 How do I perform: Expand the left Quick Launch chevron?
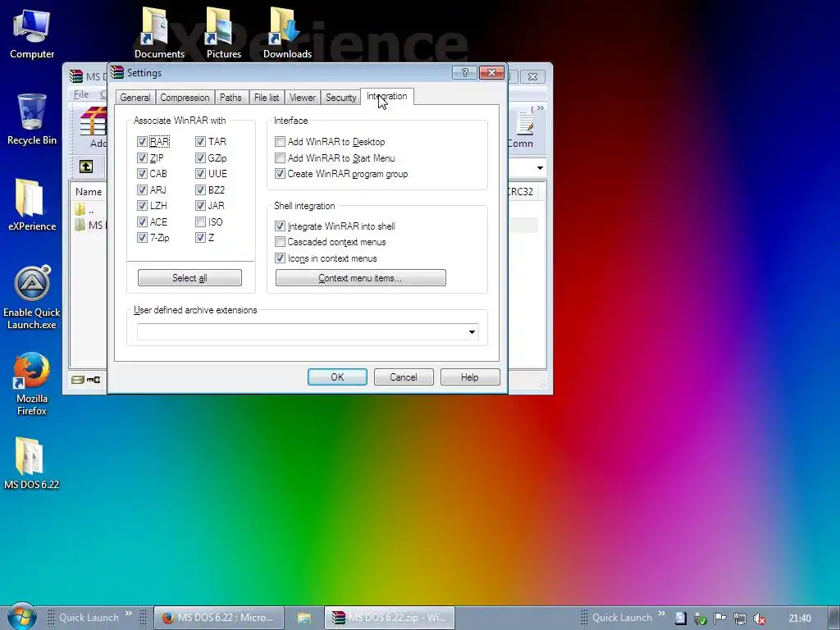[x=129, y=614]
